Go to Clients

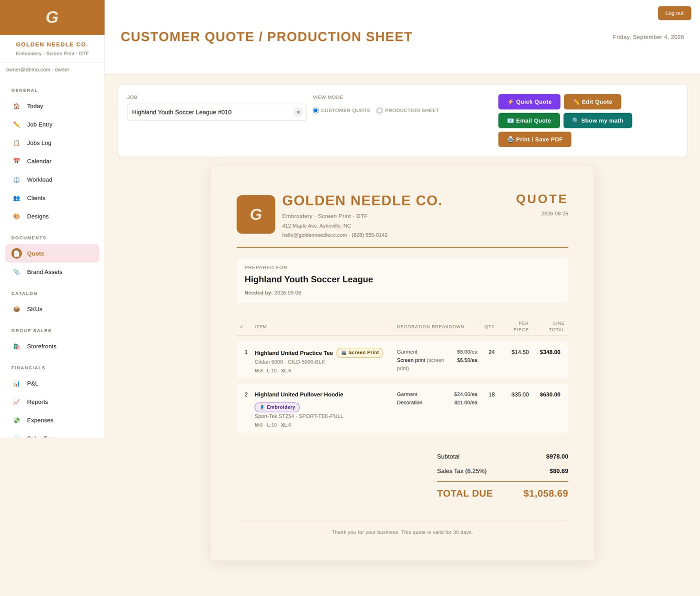click(52, 198)
